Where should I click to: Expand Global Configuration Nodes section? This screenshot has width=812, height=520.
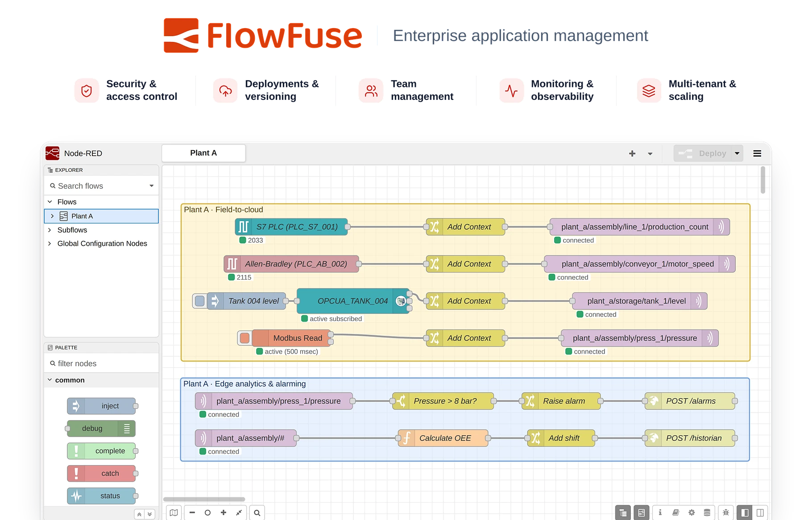50,243
